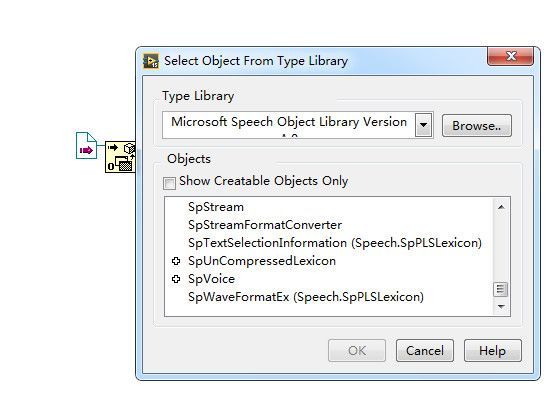Click the objects list scroll up arrow
Screen dimensions: 560x398
501,207
